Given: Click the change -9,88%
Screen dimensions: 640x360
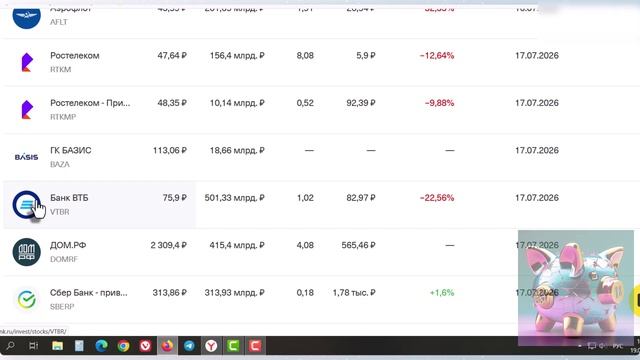Looking at the screenshot, I should (x=439, y=103).
